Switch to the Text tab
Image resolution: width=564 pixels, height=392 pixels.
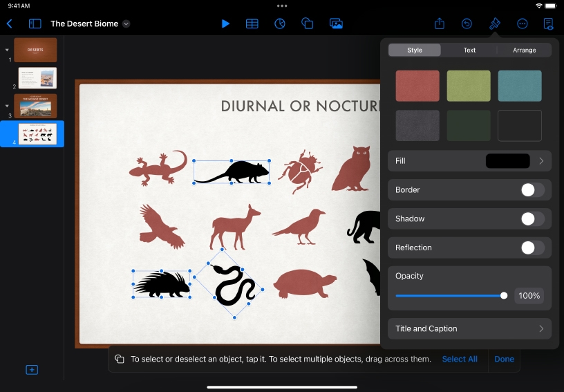click(x=469, y=50)
